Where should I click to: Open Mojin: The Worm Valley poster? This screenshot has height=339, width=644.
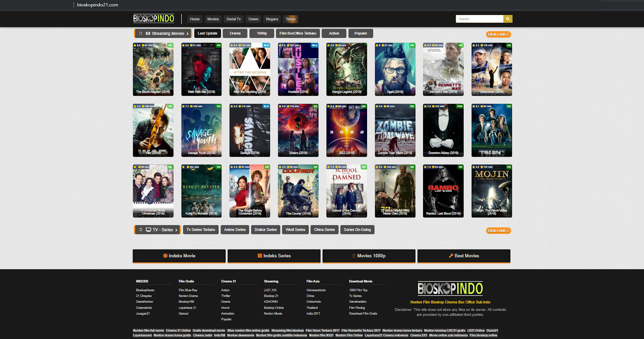tap(492, 191)
